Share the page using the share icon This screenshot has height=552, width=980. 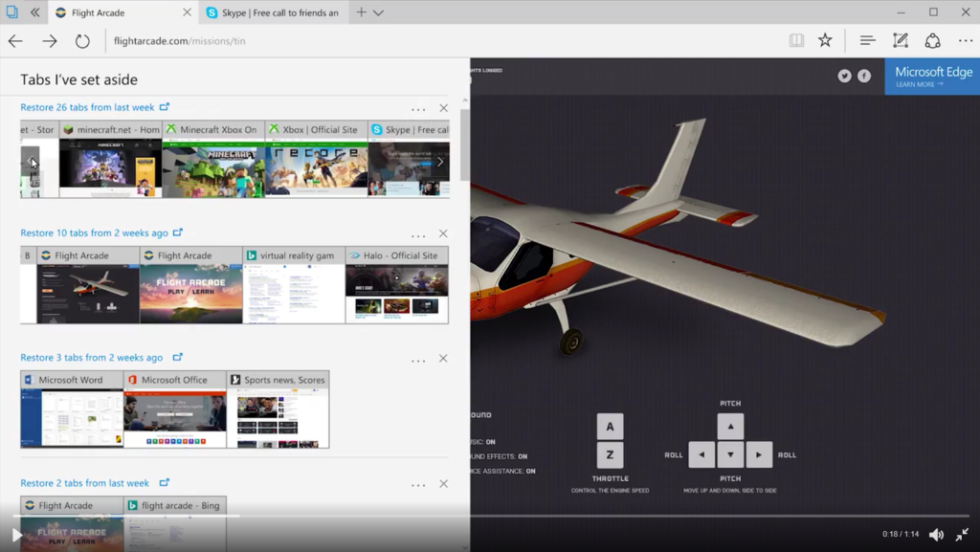click(x=932, y=40)
